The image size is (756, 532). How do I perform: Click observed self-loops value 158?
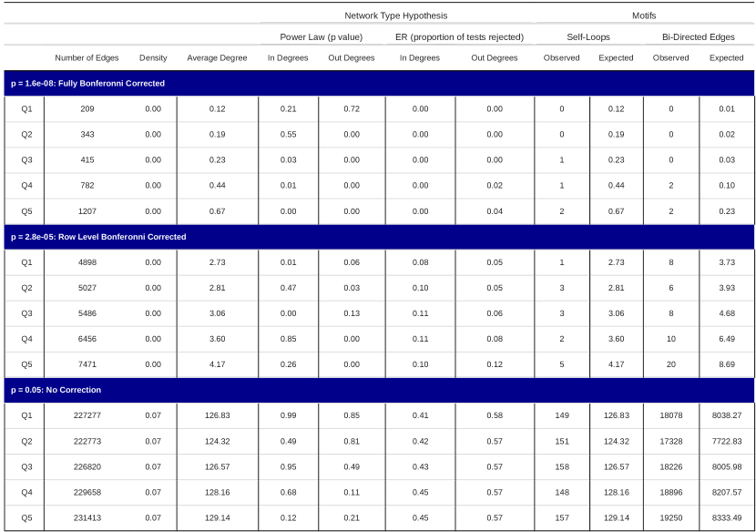[562, 467]
